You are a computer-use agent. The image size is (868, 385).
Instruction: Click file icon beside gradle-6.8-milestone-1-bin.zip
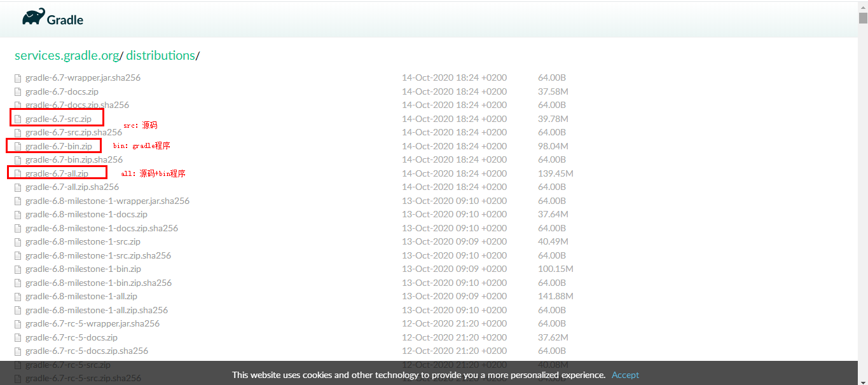tap(18, 269)
